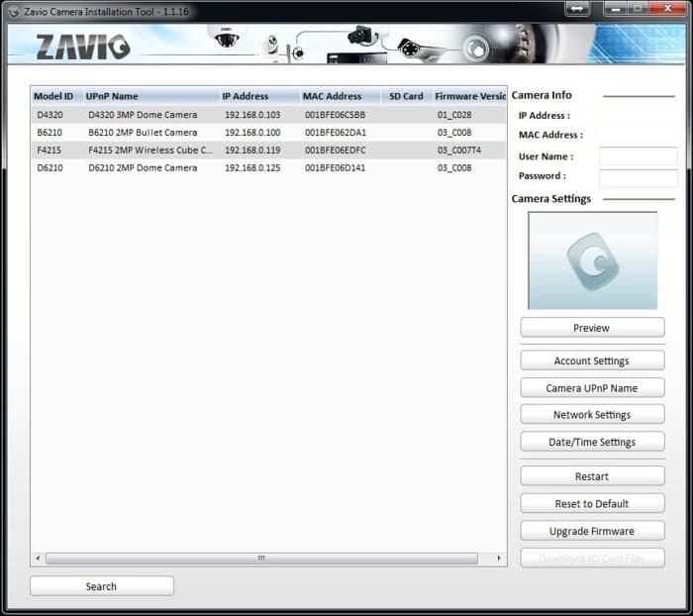Click IP address 192.168.0.119
Screen dimensions: 693x616
click(252, 151)
